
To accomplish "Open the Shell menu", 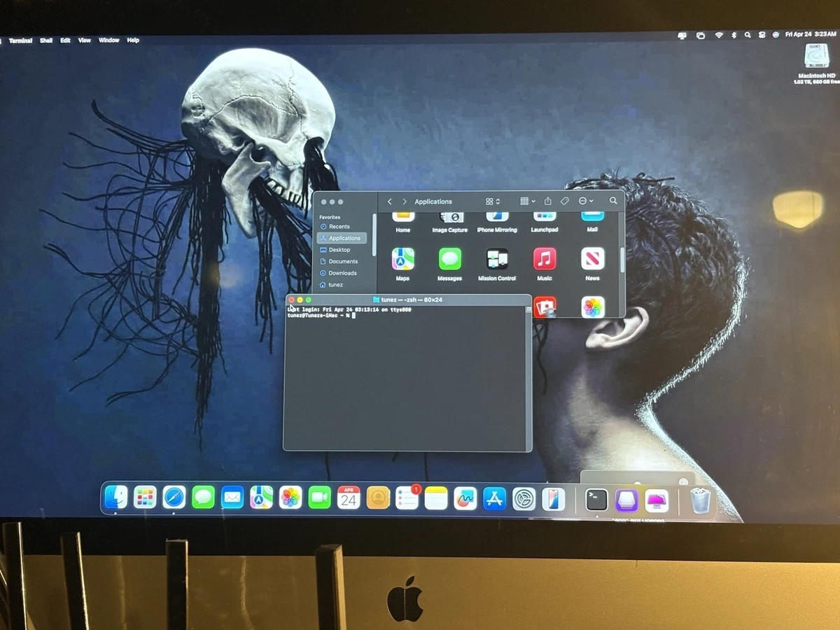I will click(46, 41).
